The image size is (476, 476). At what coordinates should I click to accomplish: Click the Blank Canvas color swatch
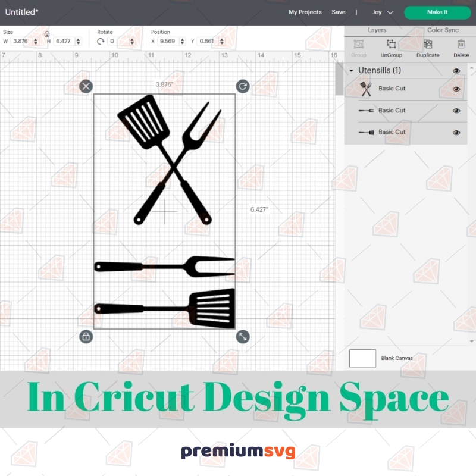[363, 358]
